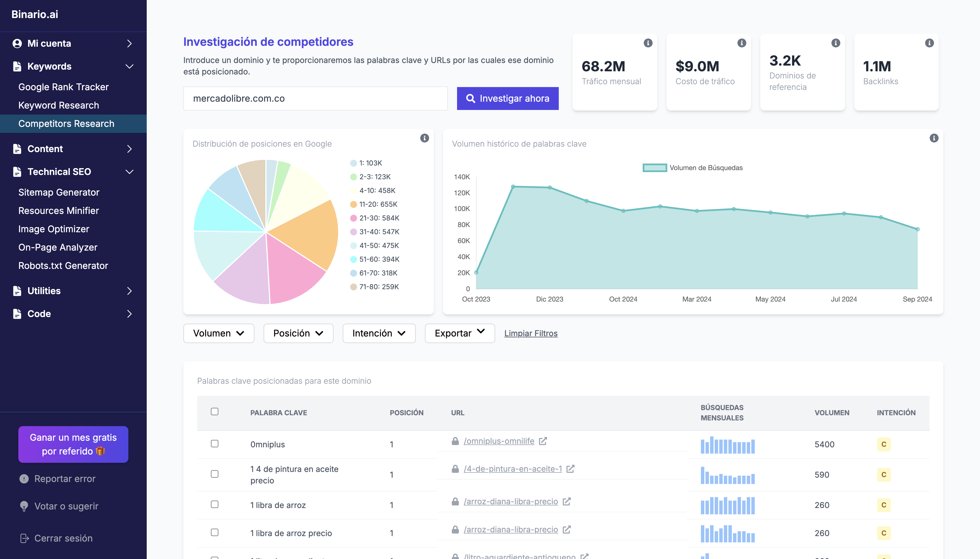980x559 pixels.
Task: Expand the Content section chevron
Action: [129, 149]
